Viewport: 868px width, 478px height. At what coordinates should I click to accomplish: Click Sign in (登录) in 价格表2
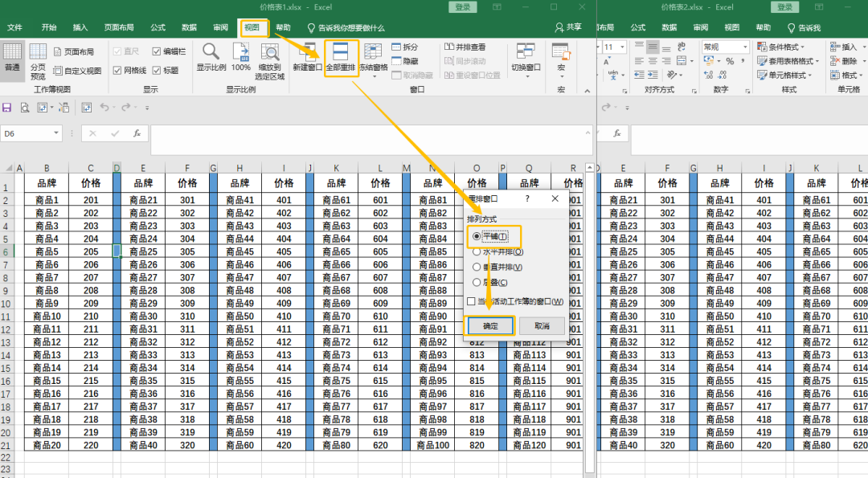[x=784, y=7]
